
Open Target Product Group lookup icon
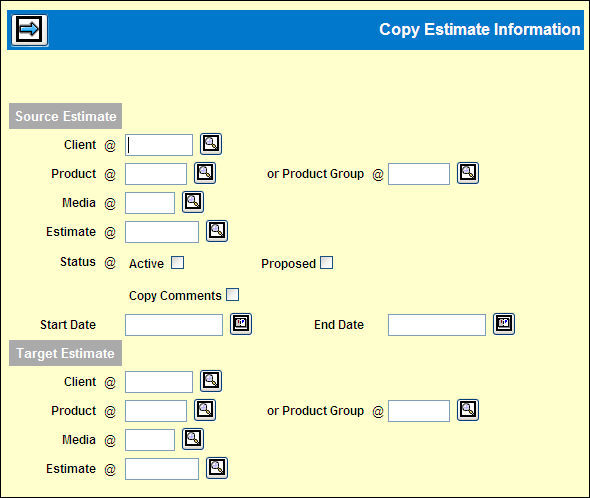tap(468, 410)
